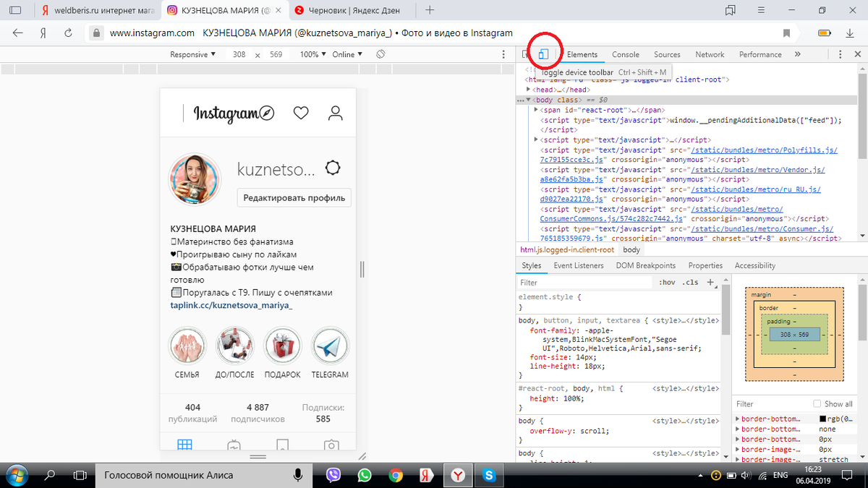
Task: Open the Event Listeners tab
Action: point(579,265)
